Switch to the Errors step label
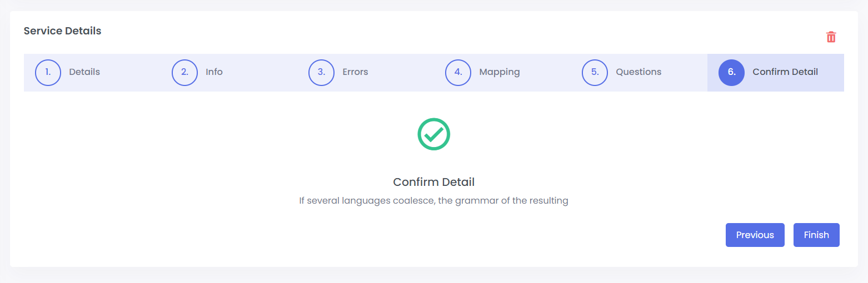The image size is (868, 283). tap(355, 72)
